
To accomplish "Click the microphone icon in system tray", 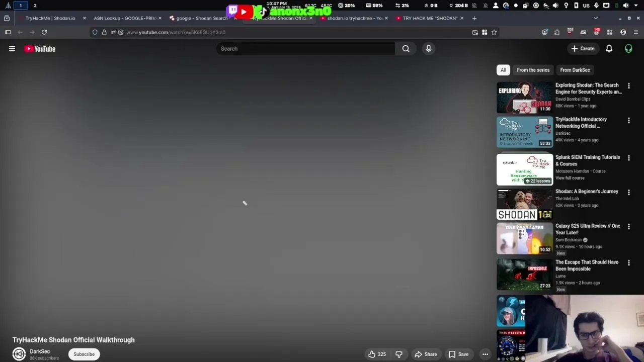I will click(x=596, y=6).
